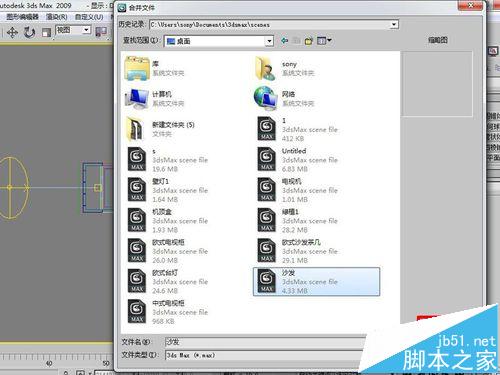Select the highlighted 沙发 scene file

(316, 282)
